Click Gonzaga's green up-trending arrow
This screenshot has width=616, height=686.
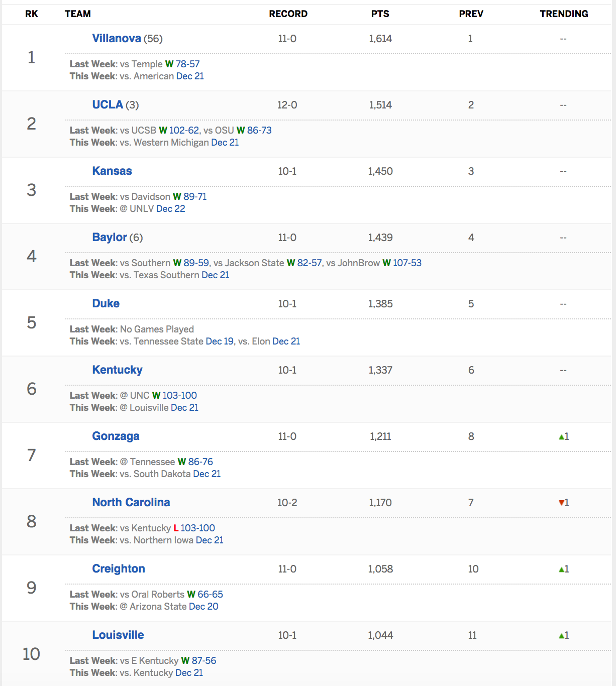(x=561, y=437)
